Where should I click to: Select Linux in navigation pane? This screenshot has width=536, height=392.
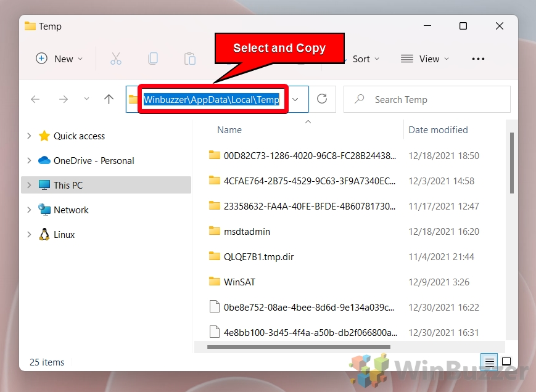(64, 234)
